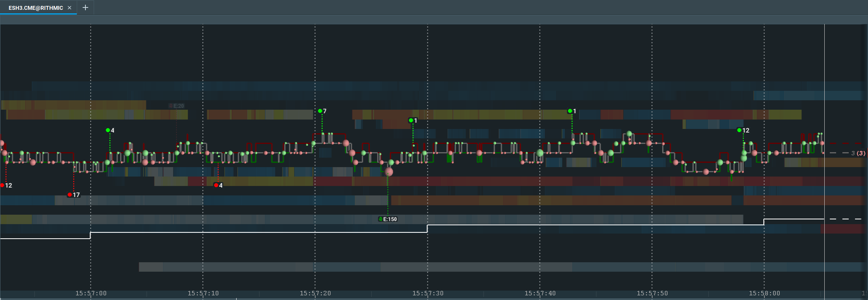Screen dimensions: 868x300
Task: Click the faded E:20 order marker
Action: point(176,106)
